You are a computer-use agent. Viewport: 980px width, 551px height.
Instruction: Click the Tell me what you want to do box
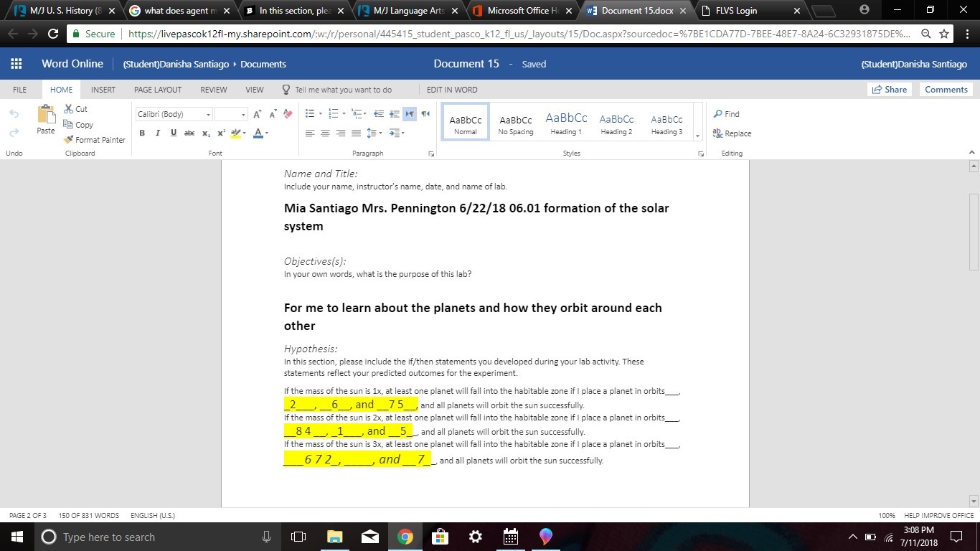tap(343, 90)
